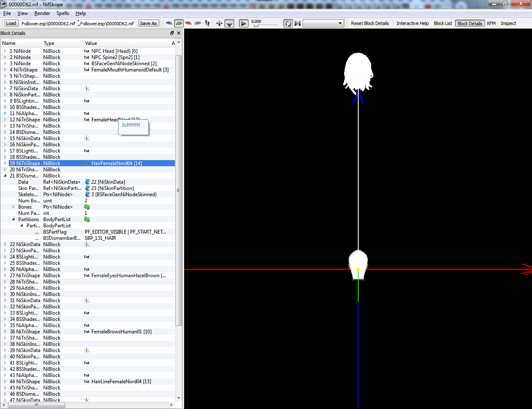Select the blue eye view icon

[x=169, y=23]
